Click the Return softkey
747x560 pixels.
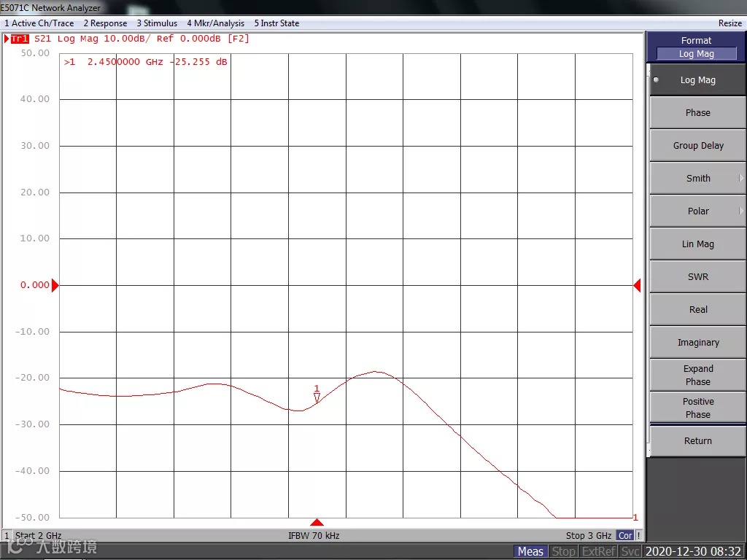(x=697, y=441)
